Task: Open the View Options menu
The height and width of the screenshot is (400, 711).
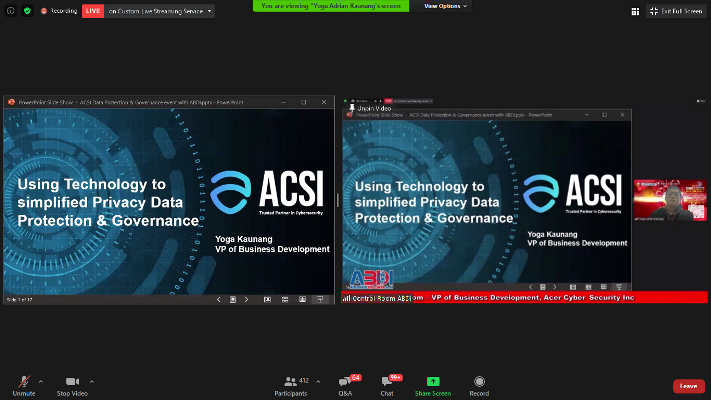Action: click(x=445, y=6)
